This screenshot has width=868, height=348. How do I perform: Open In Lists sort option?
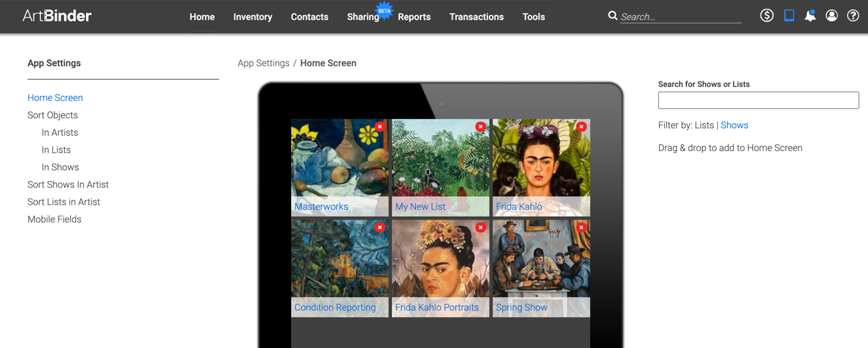pyautogui.click(x=56, y=150)
